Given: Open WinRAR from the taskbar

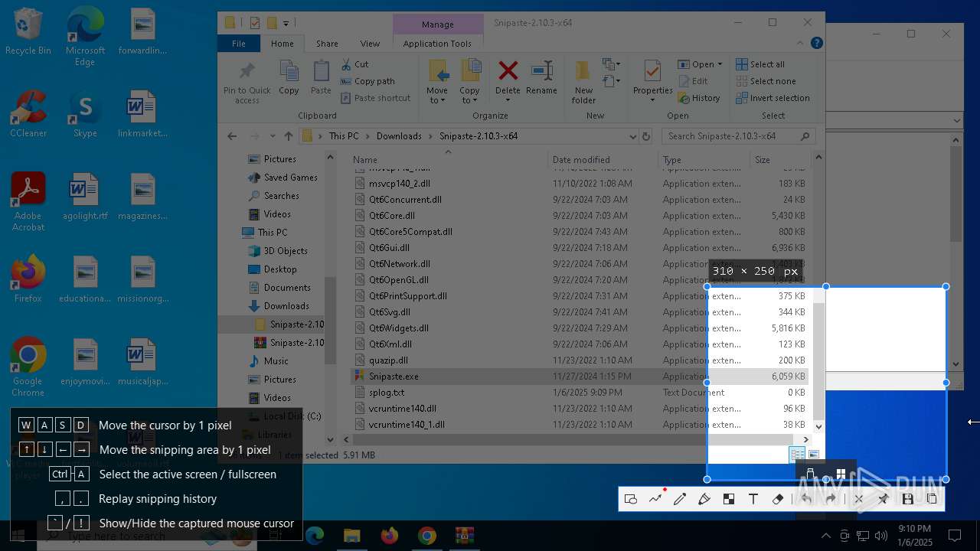Looking at the screenshot, I should [464, 536].
